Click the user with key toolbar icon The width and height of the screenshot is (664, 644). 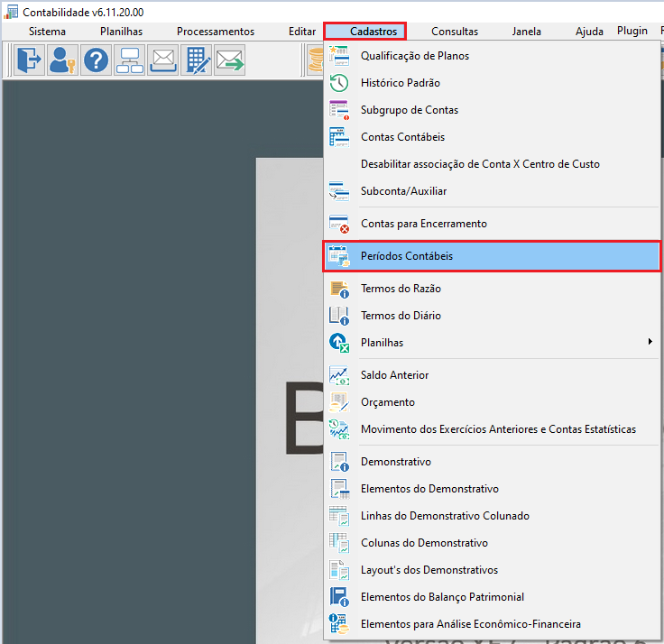(x=62, y=60)
